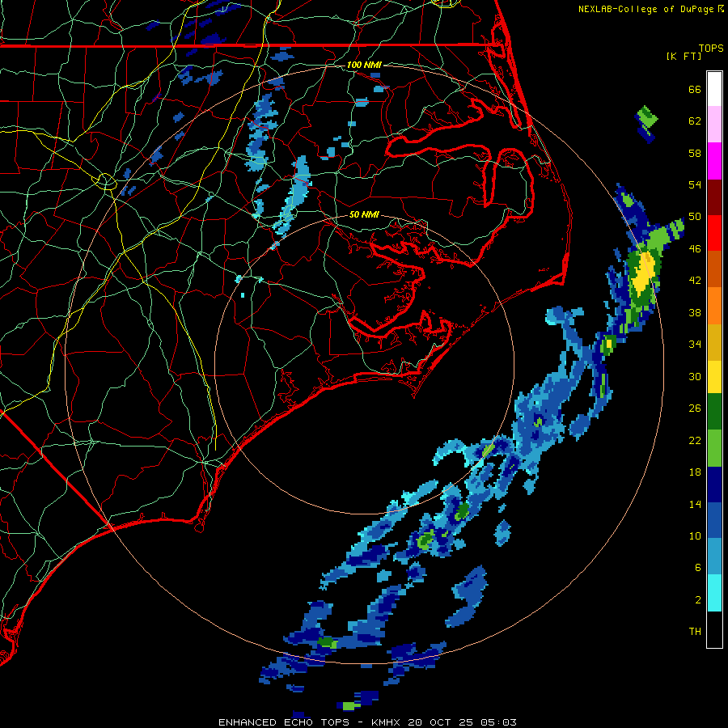Pick the medium blue legend swatch
The height and width of the screenshot is (728, 728).
tap(714, 520)
